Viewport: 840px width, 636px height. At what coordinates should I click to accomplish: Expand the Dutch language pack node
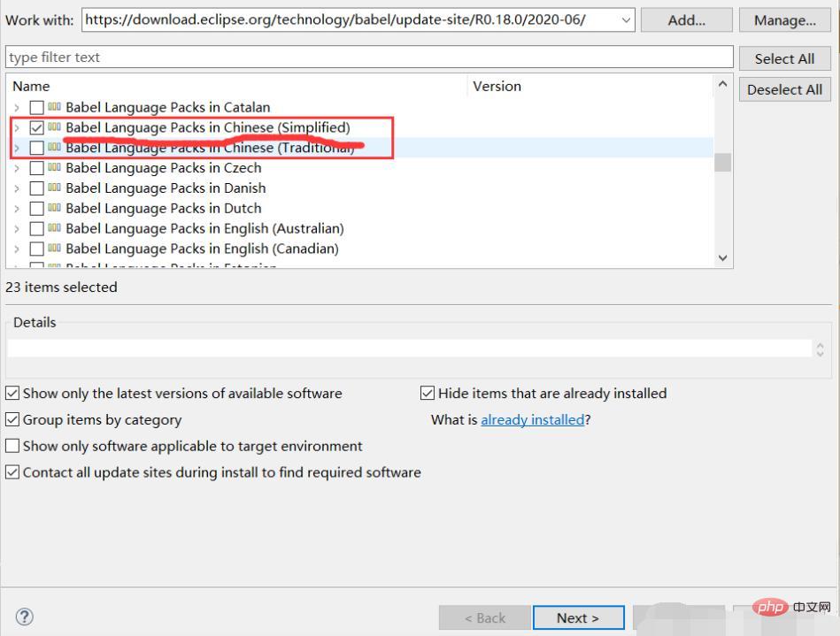pyautogui.click(x=17, y=209)
